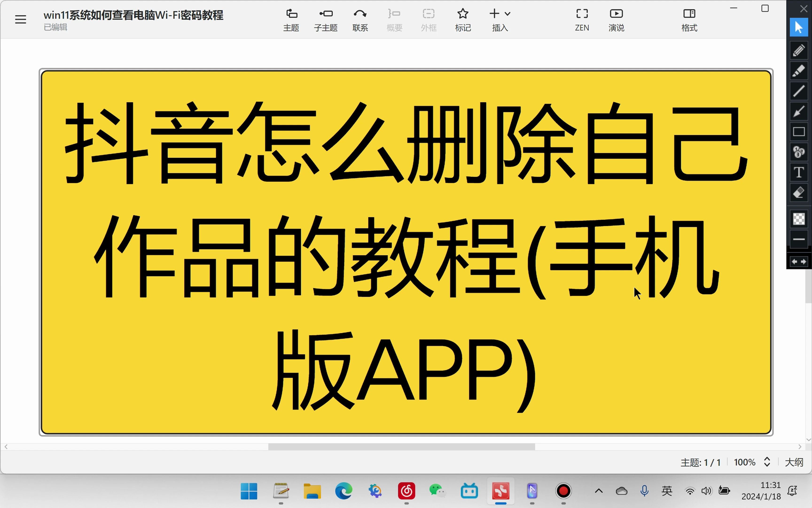The width and height of the screenshot is (812, 508).
Task: Select the pencil drawing tool
Action: tap(799, 51)
